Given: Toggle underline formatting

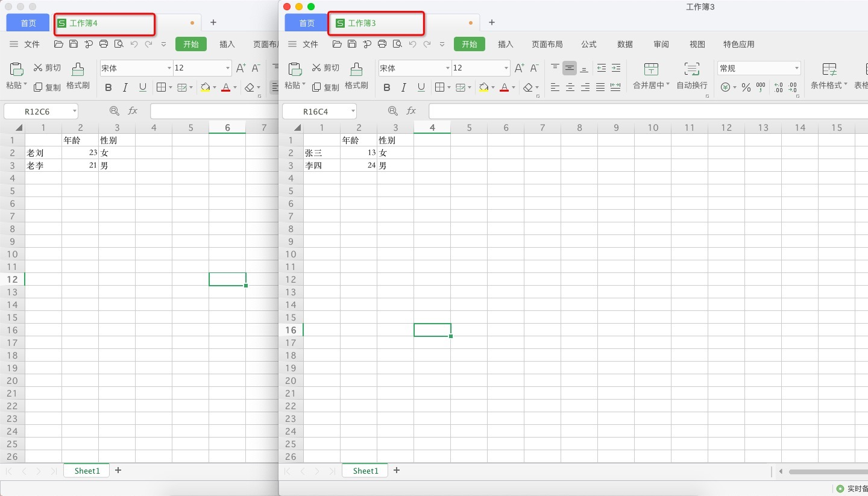Looking at the screenshot, I should coord(421,87).
